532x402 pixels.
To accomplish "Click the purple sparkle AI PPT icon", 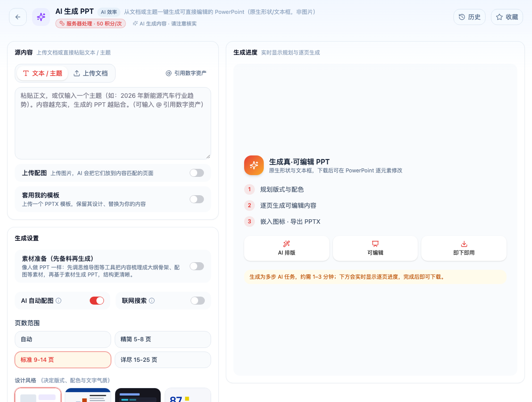I will coord(41,17).
